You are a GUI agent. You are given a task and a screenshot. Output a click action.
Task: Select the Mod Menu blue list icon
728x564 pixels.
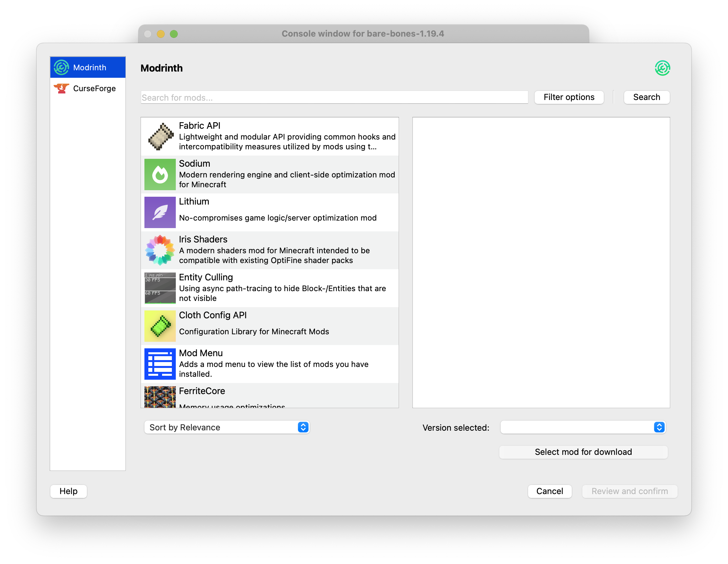point(160,364)
